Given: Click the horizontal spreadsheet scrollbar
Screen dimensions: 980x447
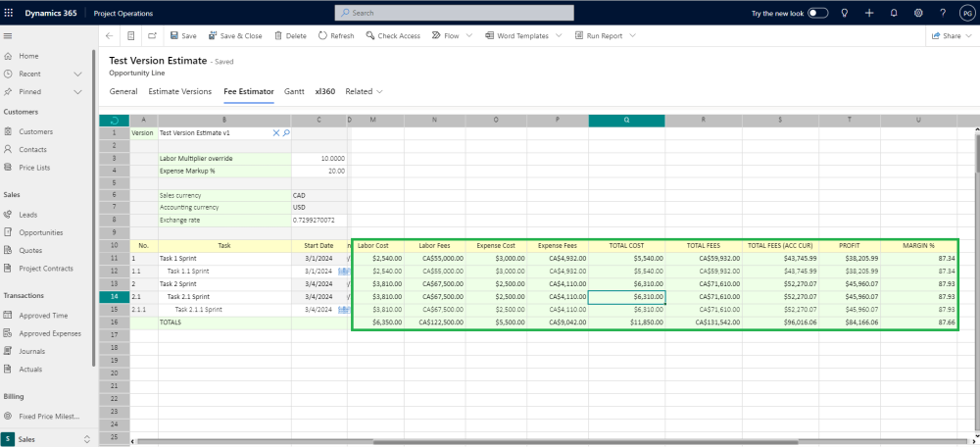Looking at the screenshot, I should click(x=585, y=442).
